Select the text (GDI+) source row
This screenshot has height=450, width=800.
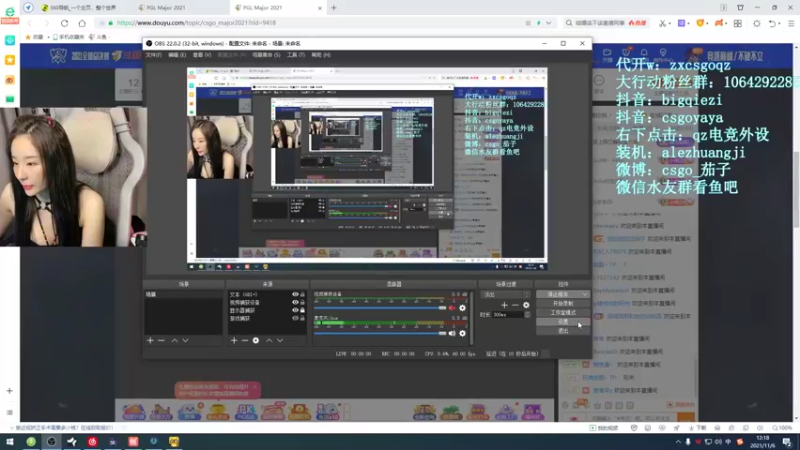[x=267, y=294]
